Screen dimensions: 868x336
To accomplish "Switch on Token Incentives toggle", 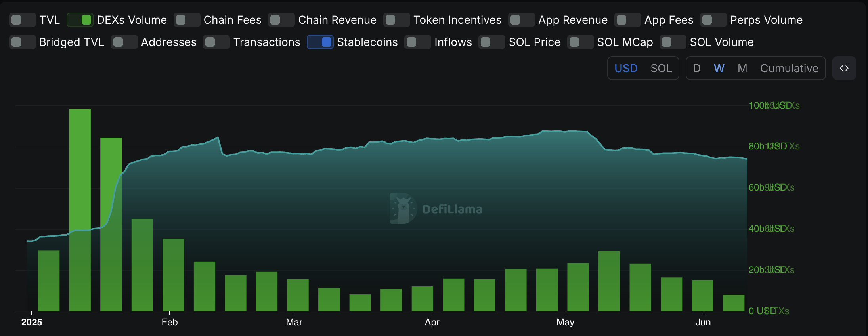I will (x=397, y=20).
